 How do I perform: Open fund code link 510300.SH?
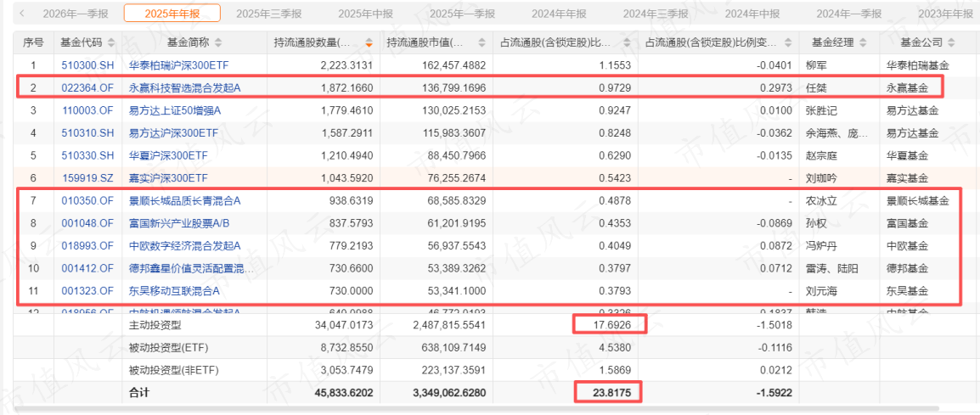[87, 64]
